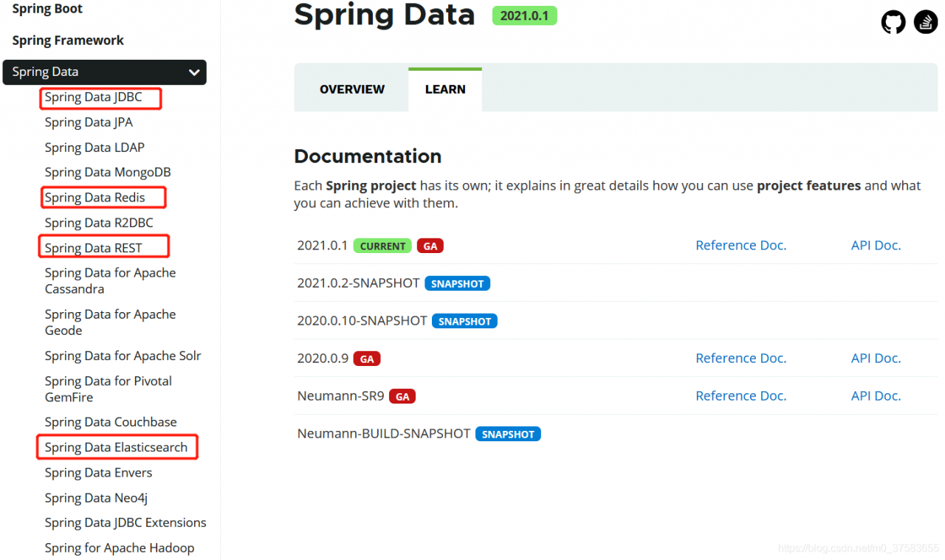Open Spring for Apache Hadoop
Viewport: 945px width, 560px height.
pyautogui.click(x=120, y=548)
